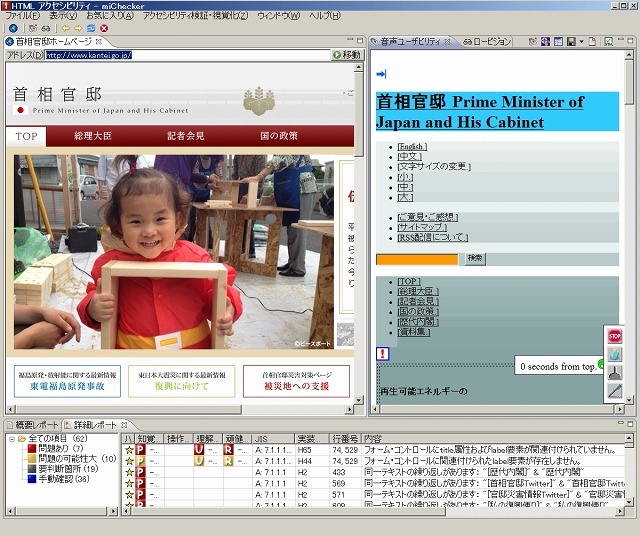Click the star in the H65 row

[x=129, y=450]
